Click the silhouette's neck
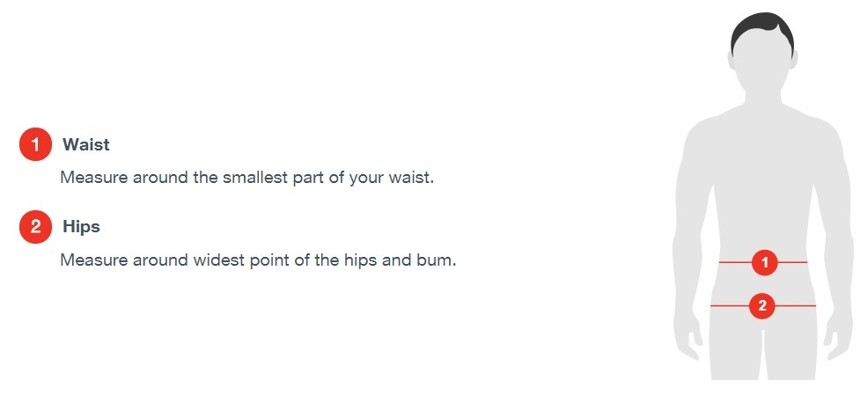The image size is (868, 395). coord(762,99)
